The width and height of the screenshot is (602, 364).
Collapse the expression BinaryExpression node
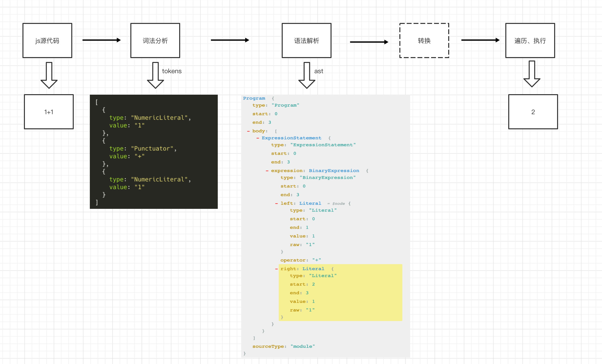click(x=267, y=171)
